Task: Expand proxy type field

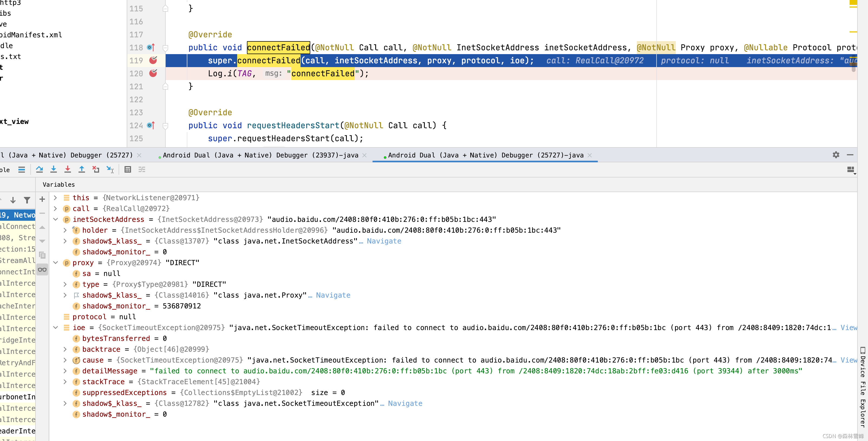Action: pyautogui.click(x=65, y=284)
